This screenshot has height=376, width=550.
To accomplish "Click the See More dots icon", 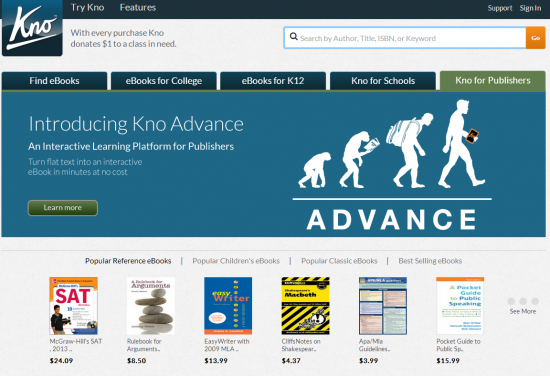I will [x=523, y=301].
